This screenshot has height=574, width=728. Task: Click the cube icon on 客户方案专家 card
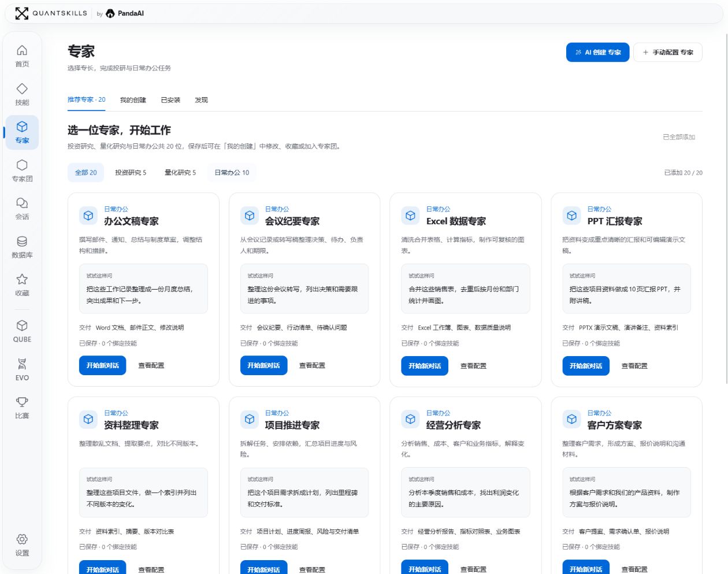click(x=571, y=419)
